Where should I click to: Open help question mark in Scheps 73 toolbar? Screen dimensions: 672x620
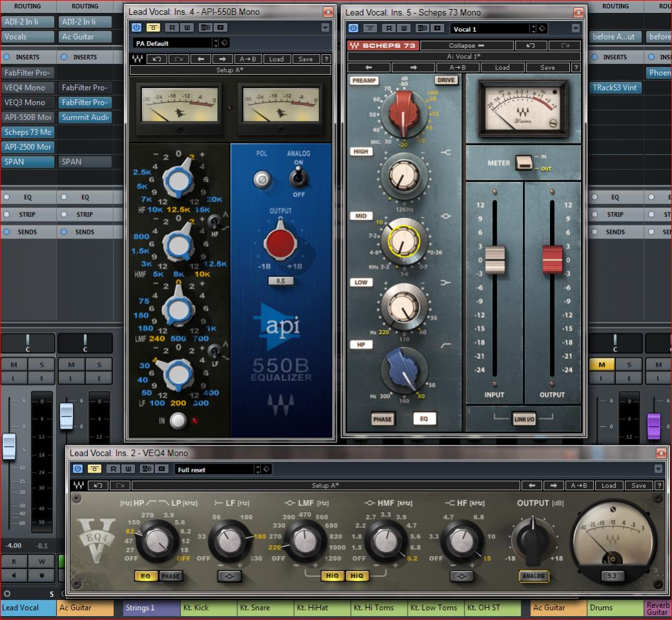tap(576, 67)
